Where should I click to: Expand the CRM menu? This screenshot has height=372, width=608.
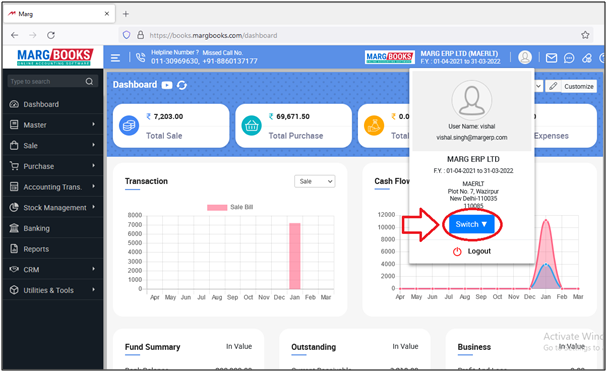tap(53, 270)
